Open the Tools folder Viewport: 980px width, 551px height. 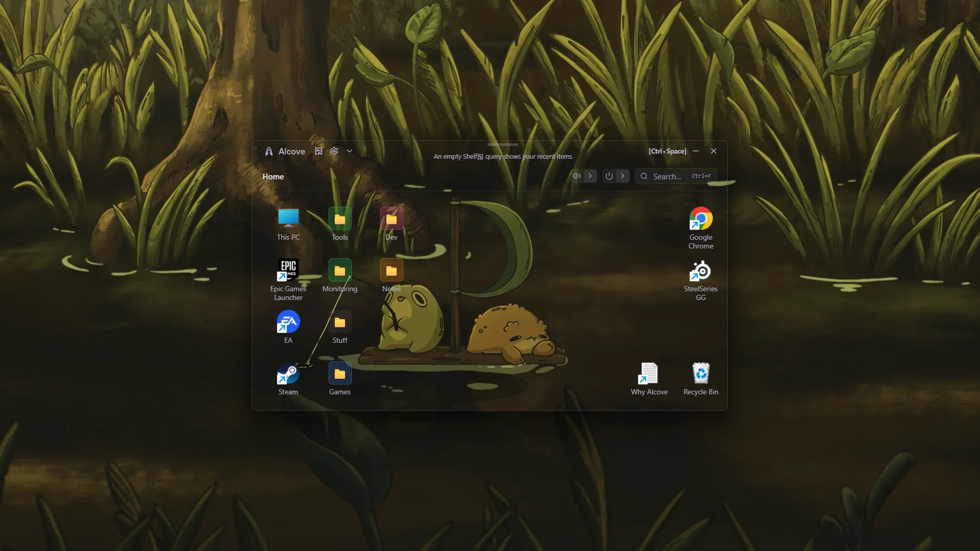pos(340,224)
